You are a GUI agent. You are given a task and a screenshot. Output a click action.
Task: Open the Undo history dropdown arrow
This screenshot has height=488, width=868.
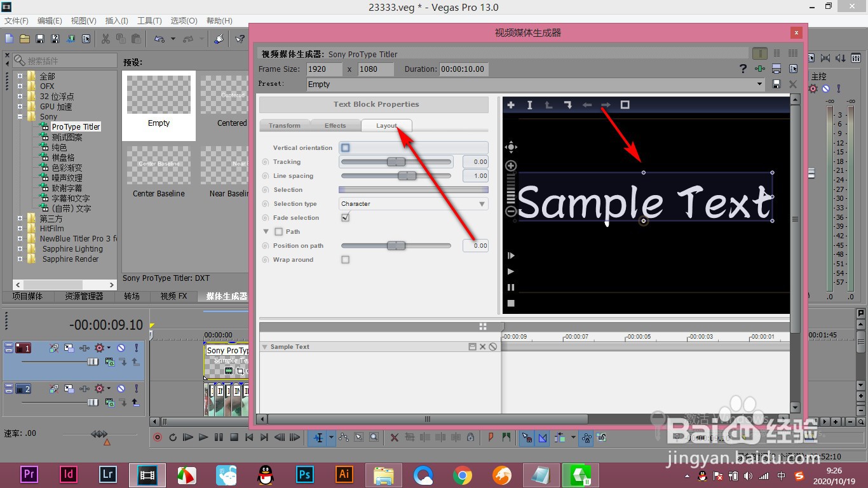point(173,39)
